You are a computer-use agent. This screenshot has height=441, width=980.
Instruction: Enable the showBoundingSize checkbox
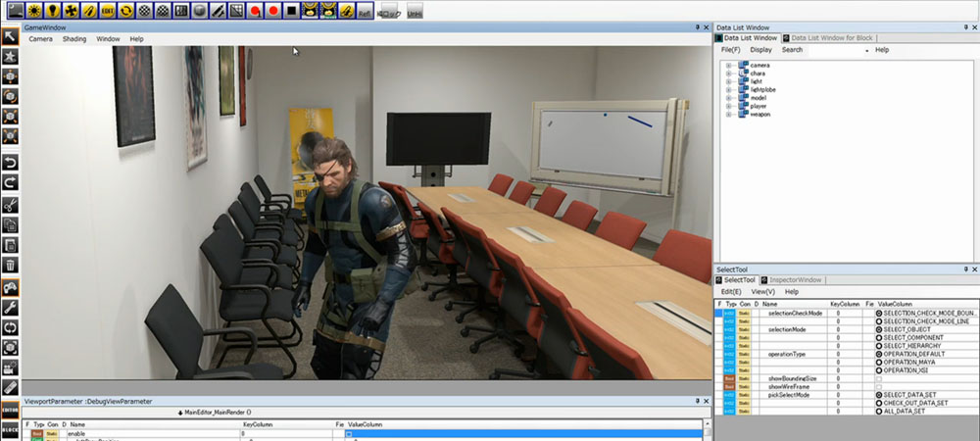click(878, 378)
